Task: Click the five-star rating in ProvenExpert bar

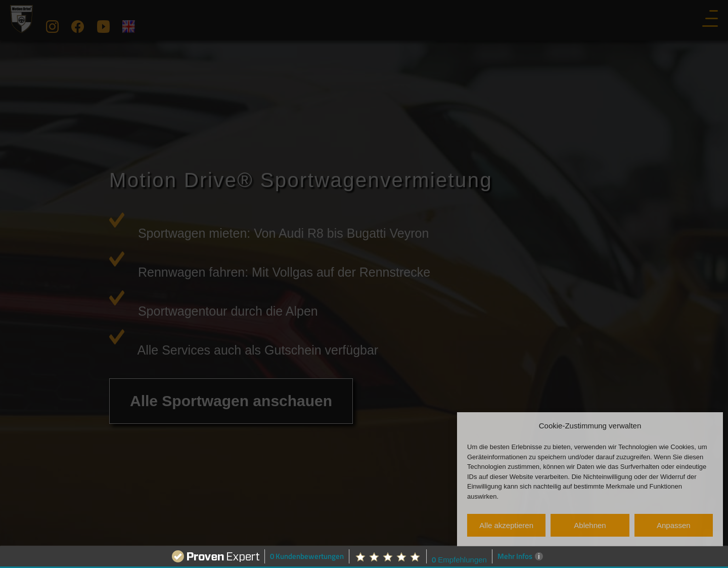Action: [x=388, y=557]
